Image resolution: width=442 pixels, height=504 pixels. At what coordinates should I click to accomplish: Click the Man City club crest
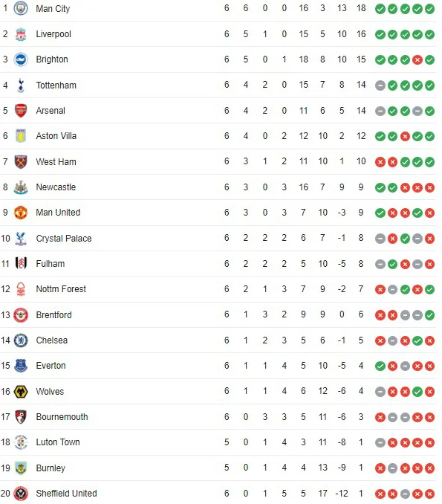pos(21,9)
